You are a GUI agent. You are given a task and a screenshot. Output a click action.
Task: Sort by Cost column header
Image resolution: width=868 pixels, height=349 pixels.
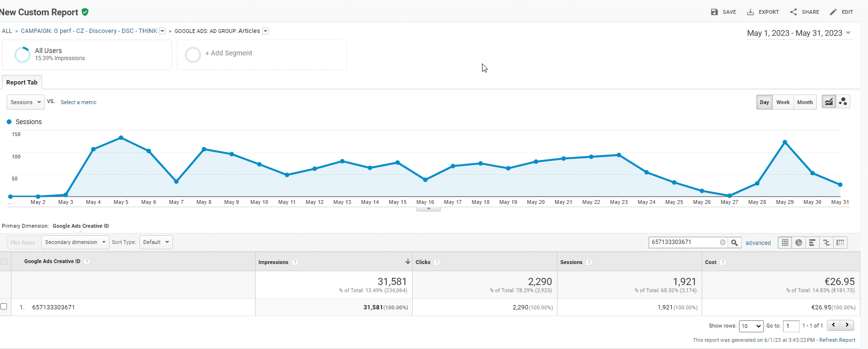(711, 262)
